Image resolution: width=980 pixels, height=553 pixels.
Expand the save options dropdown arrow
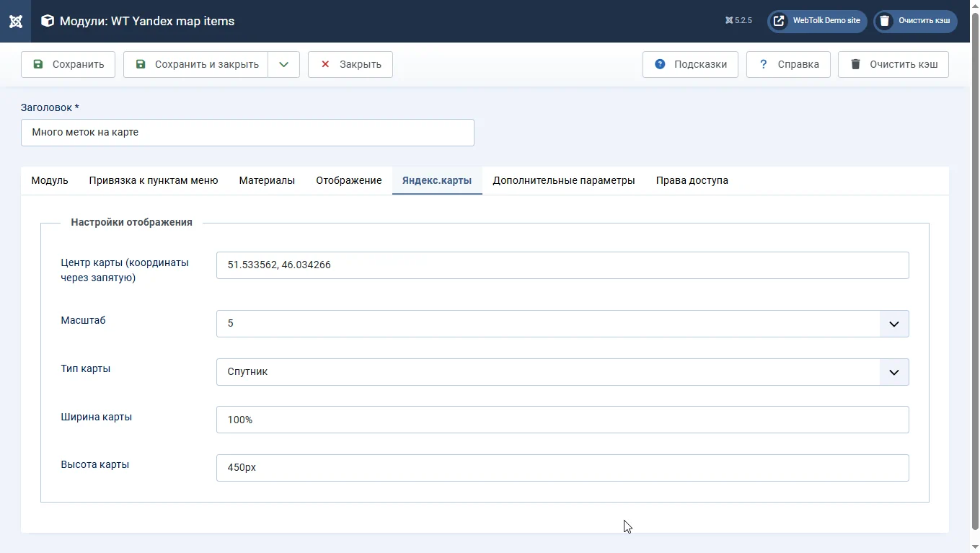pos(284,64)
